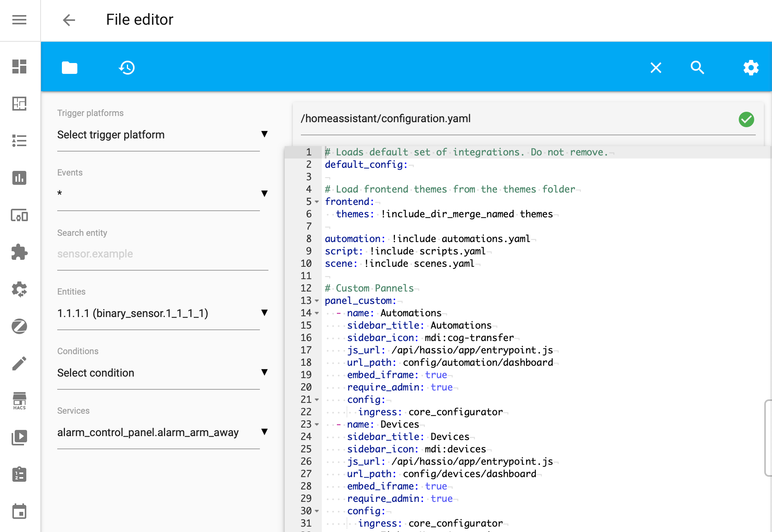
Task: Collapse panel_custom fold arrow on line 13
Action: pos(317,301)
